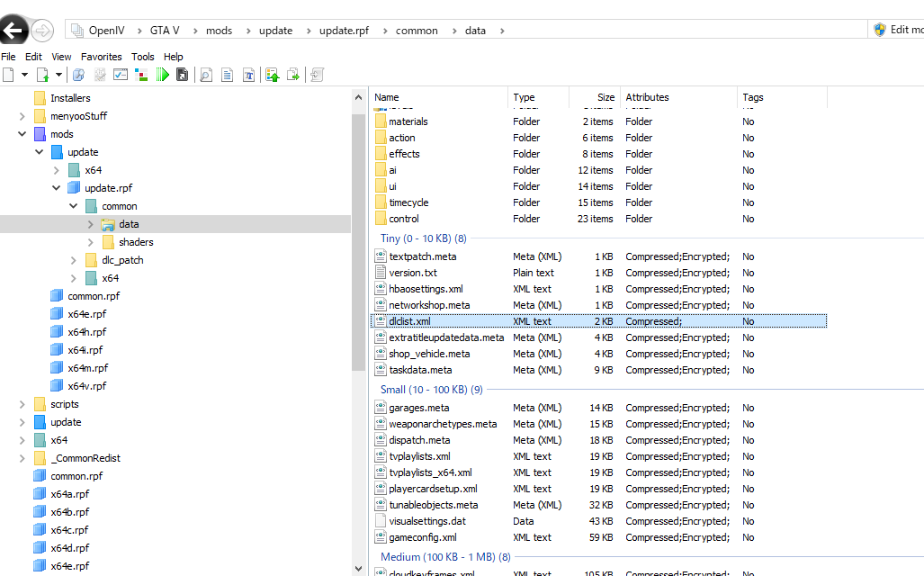
Task: Open the breadcrumb arrow after data
Action: pos(502,31)
